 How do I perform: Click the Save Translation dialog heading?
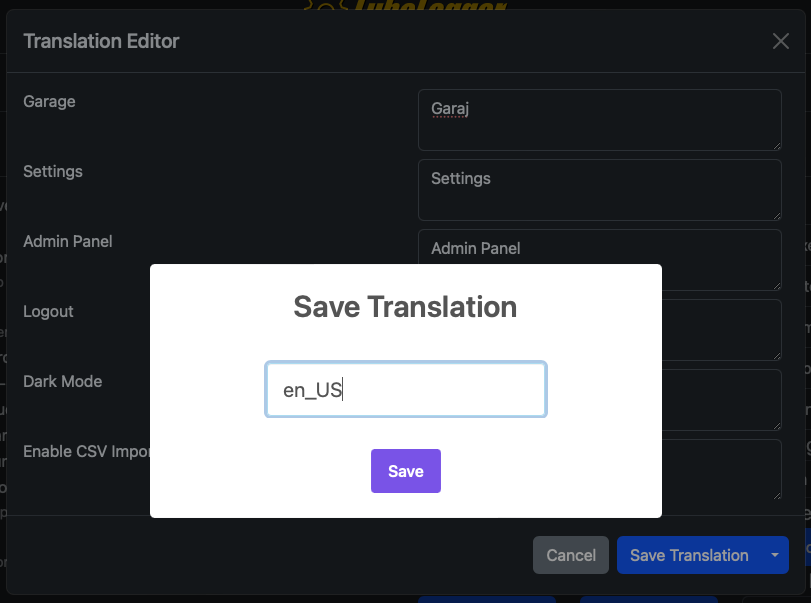[x=405, y=306]
